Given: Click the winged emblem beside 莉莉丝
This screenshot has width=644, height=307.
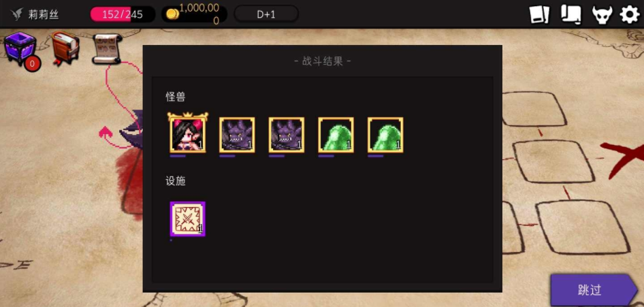Looking at the screenshot, I should 16,14.
